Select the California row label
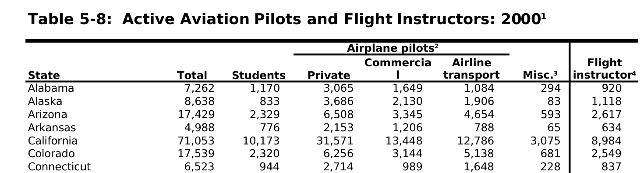The image size is (644, 173). pos(53,141)
